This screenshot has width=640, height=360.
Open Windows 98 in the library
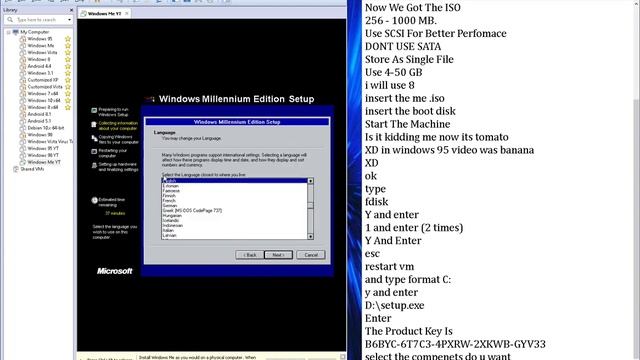pos(40,135)
